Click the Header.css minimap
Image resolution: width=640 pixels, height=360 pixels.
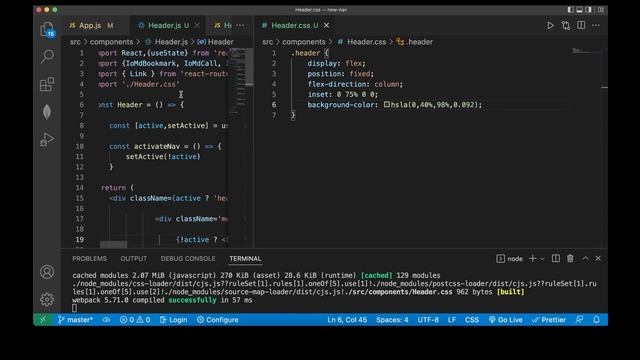coord(586,51)
